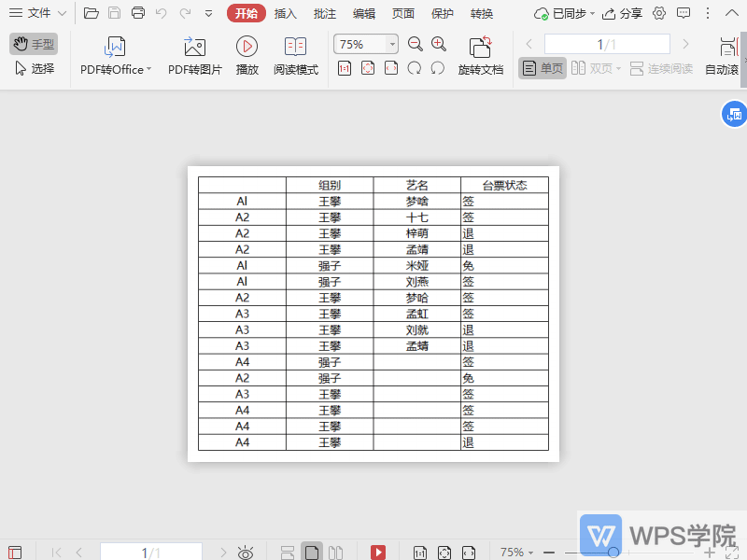Go to previous page in status bar

point(79,553)
